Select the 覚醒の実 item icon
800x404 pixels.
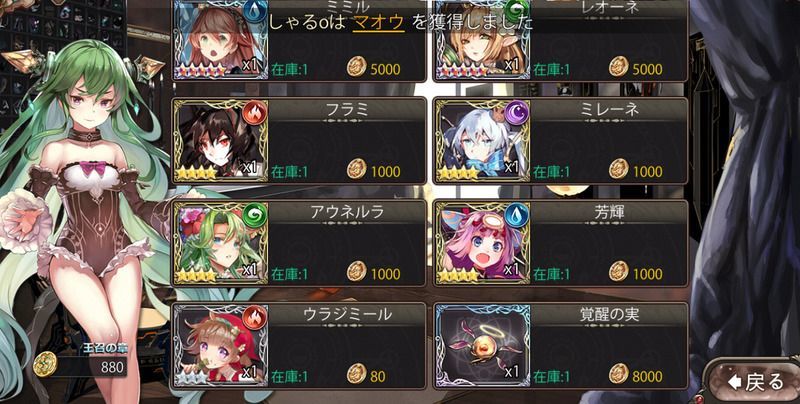[482, 345]
